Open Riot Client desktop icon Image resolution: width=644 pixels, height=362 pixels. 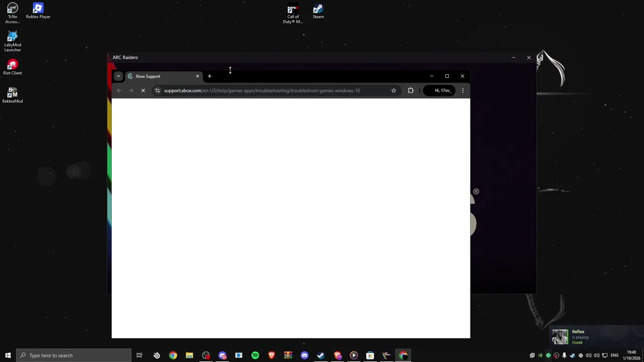pyautogui.click(x=13, y=67)
